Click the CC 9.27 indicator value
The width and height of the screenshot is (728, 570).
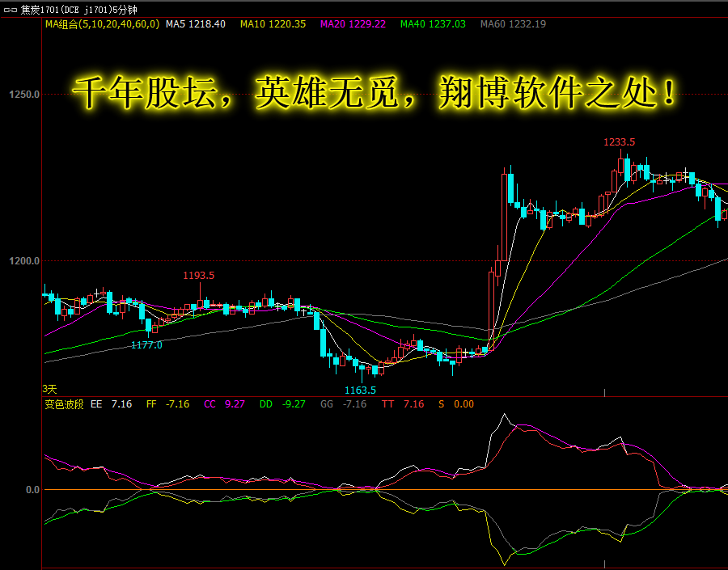tap(224, 404)
